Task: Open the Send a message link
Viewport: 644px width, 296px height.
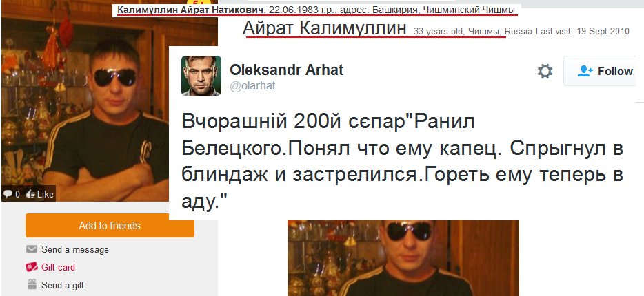Action: [x=75, y=249]
